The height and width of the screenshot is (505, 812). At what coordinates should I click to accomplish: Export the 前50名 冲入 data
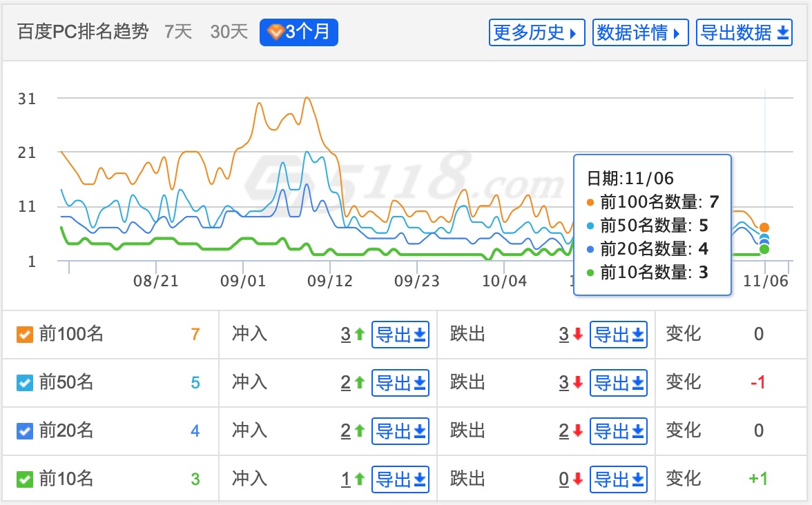(x=400, y=382)
